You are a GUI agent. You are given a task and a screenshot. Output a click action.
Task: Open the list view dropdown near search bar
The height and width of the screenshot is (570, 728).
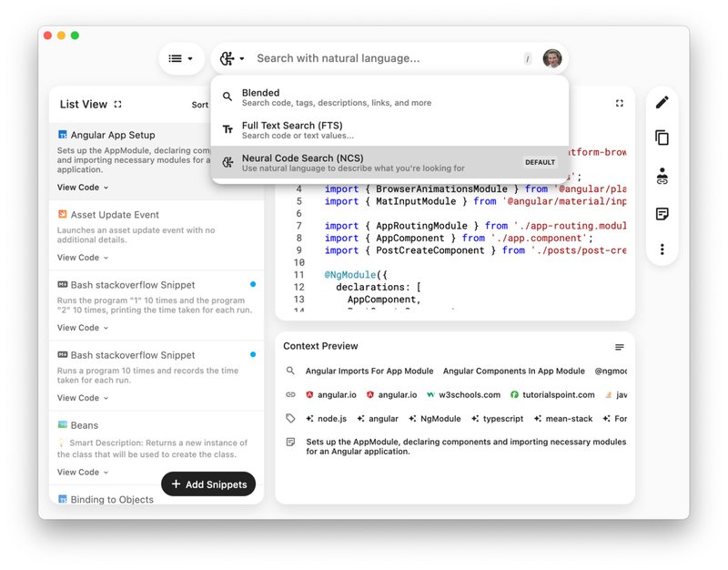coord(181,57)
